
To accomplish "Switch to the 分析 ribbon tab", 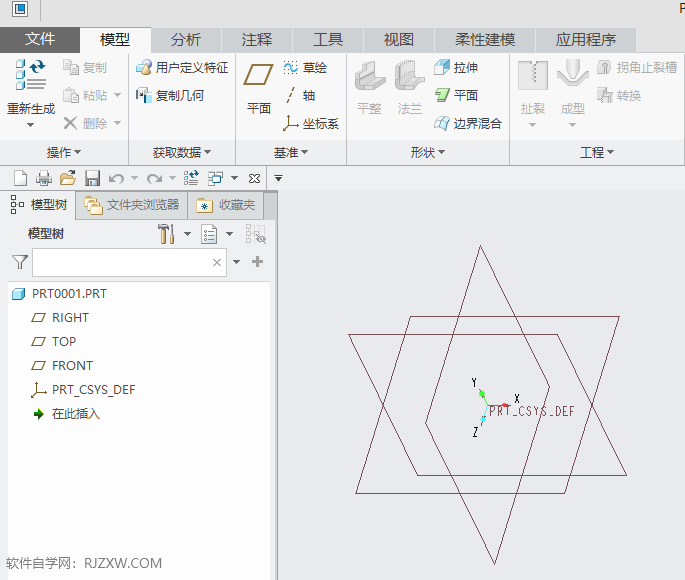I will [x=186, y=40].
